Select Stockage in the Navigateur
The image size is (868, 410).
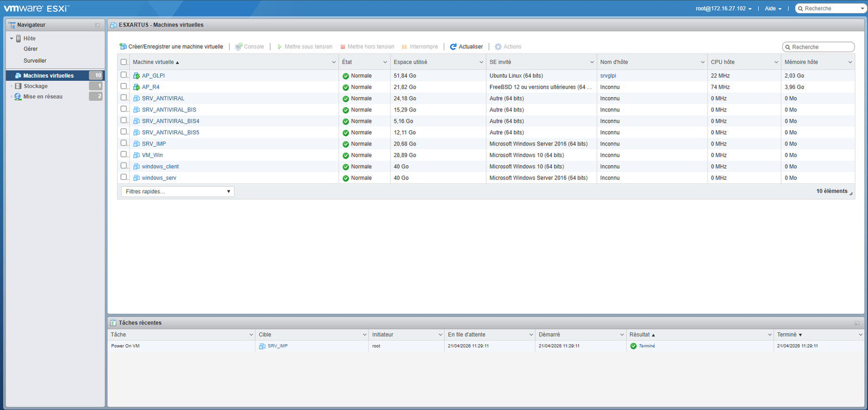coord(55,86)
